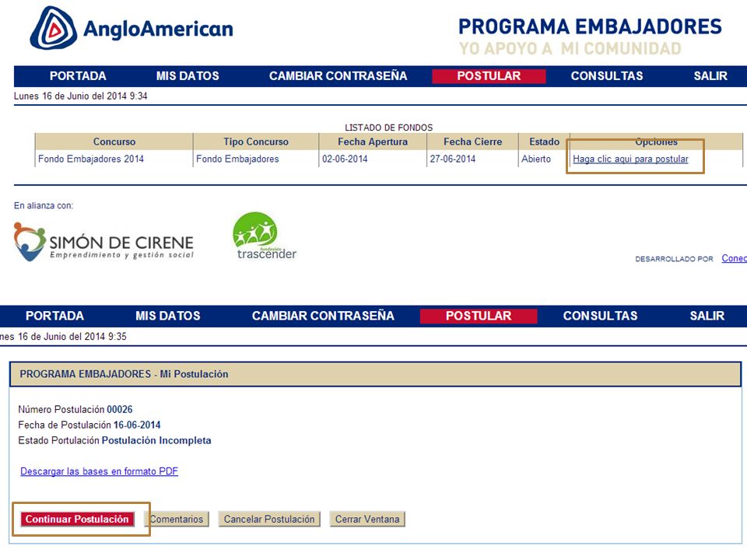Image resolution: width=747 pixels, height=560 pixels.
Task: Click the closing date 27-06-2014
Action: (x=453, y=159)
